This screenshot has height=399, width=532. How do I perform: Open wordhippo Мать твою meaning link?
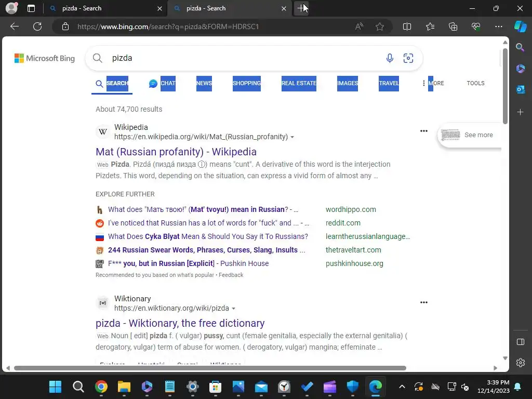click(203, 209)
